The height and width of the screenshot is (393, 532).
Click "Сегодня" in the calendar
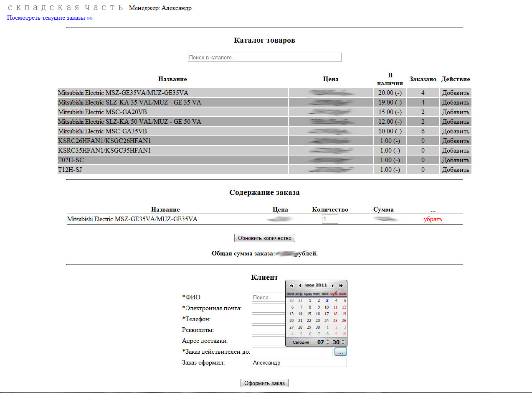pyautogui.click(x=301, y=342)
